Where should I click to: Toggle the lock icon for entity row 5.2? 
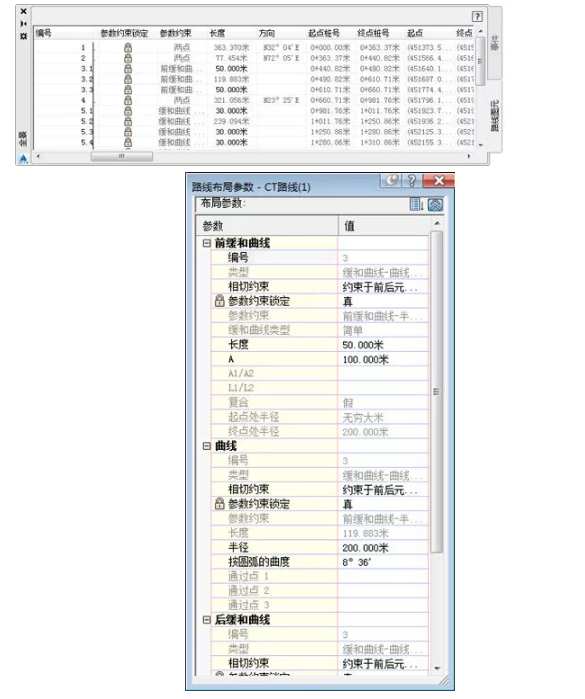[x=128, y=121]
